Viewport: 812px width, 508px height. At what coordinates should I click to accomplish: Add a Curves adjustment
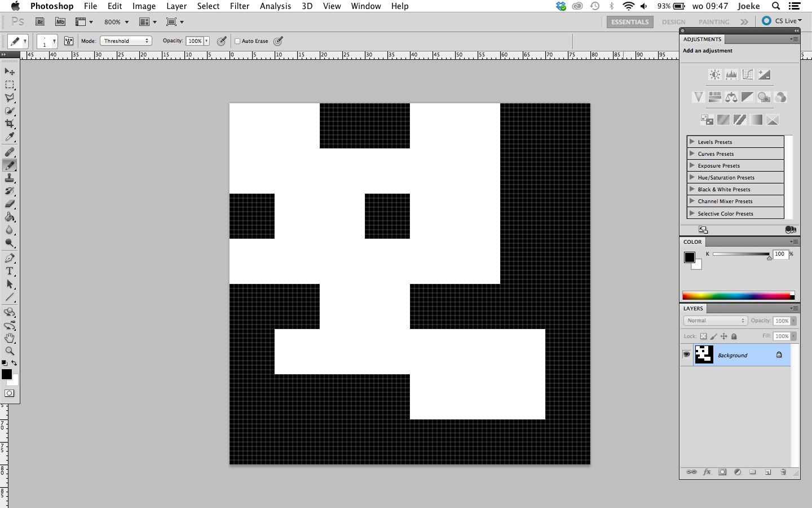[x=748, y=75]
